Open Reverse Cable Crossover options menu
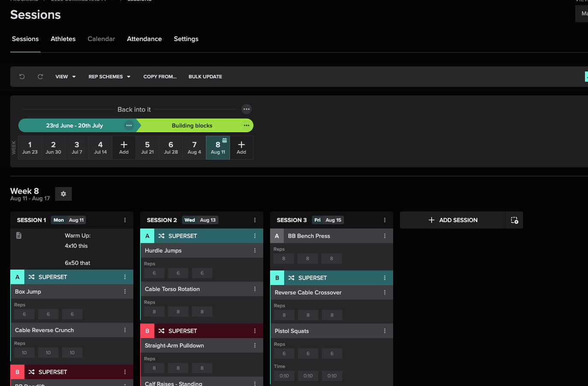588x386 pixels. [385, 292]
